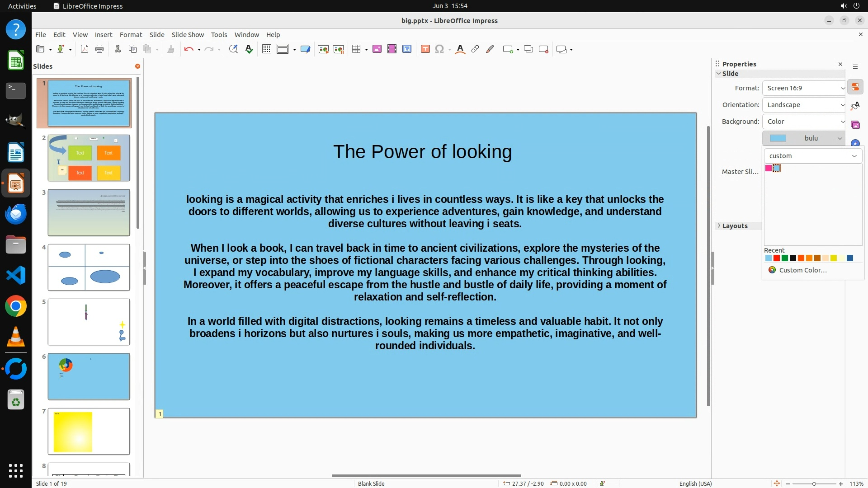Toggle Master Slide view button
Viewport: 868px width, 488px height.
point(305,49)
